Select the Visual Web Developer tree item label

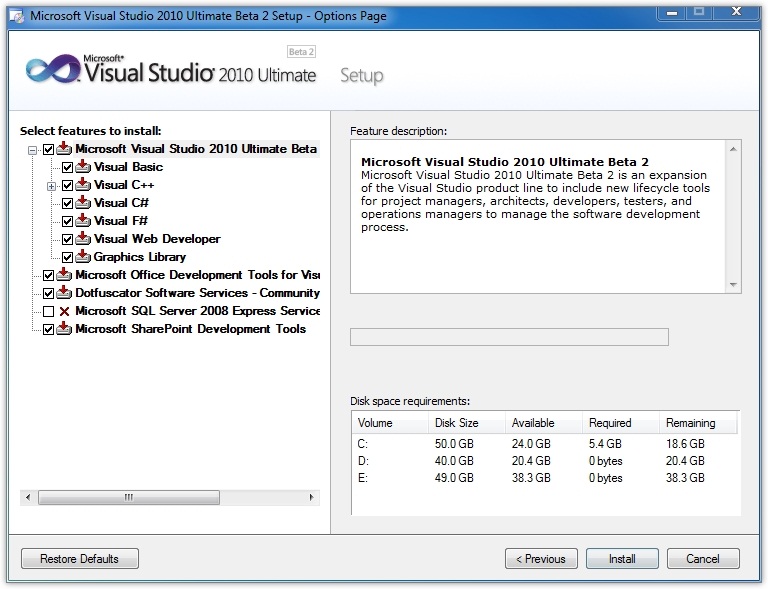[157, 239]
